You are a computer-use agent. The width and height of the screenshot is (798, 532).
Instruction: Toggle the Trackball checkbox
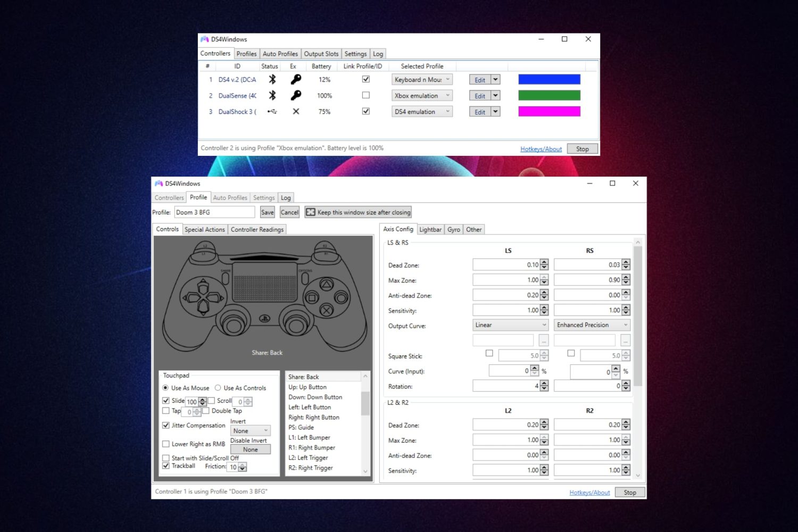165,465
